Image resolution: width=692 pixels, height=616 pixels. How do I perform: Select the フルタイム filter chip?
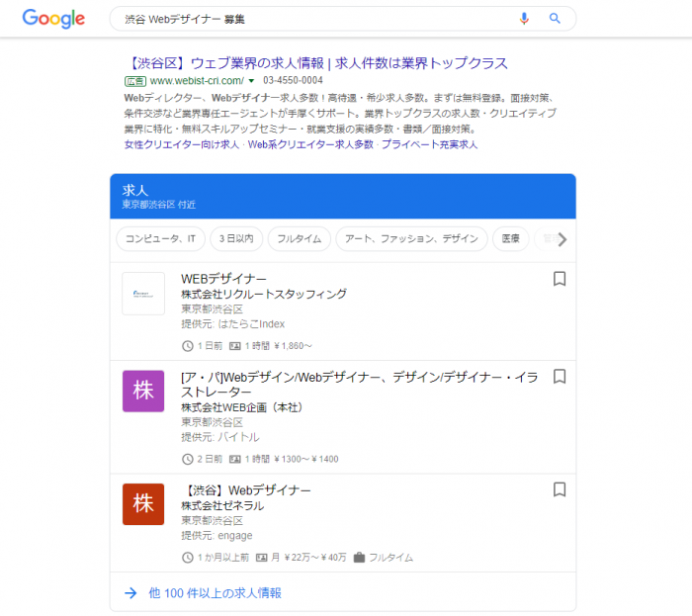point(300,238)
